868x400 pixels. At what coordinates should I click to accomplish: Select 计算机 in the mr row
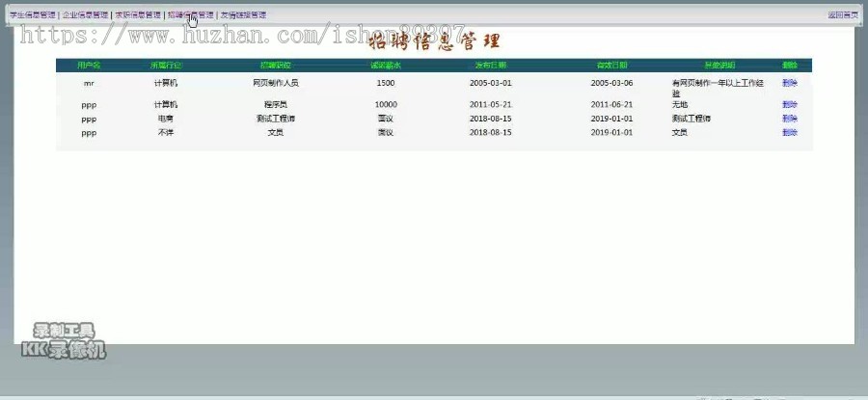pos(166,83)
